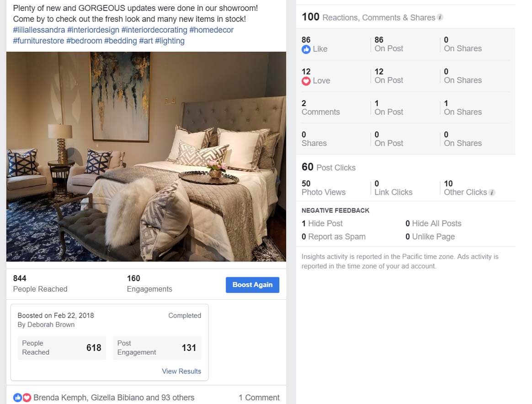Open info icon next to Other Clicks
532x404 pixels.
[x=492, y=192]
